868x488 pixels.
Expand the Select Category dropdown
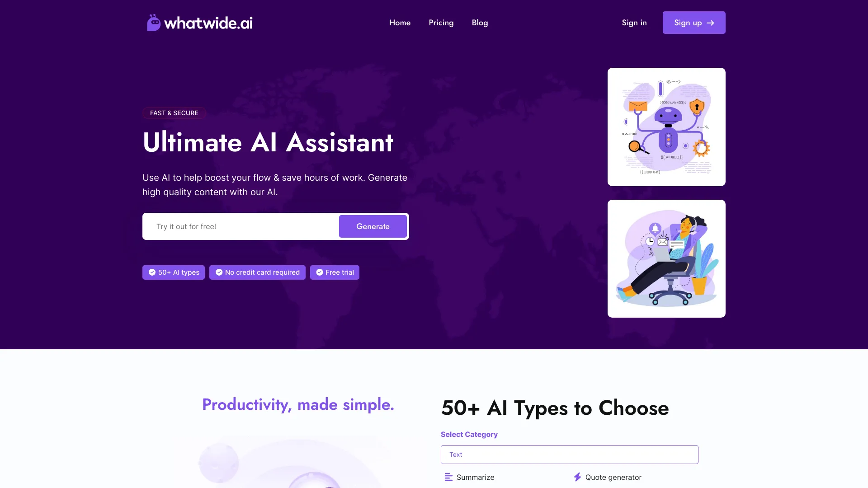(569, 454)
